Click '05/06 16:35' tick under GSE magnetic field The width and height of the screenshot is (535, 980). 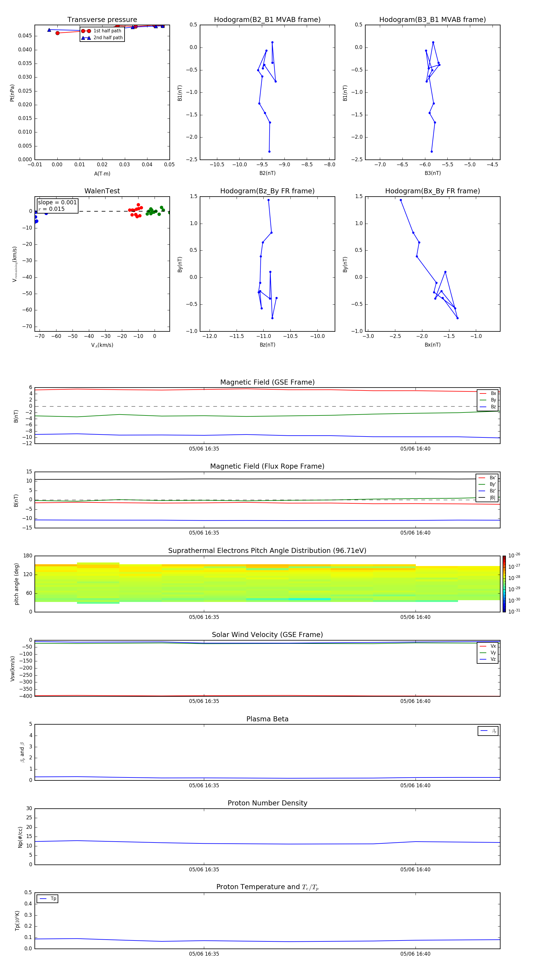[204, 448]
